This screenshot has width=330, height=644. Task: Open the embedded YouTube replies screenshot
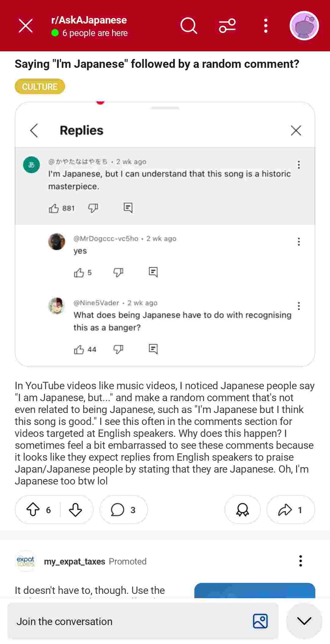coord(165,234)
